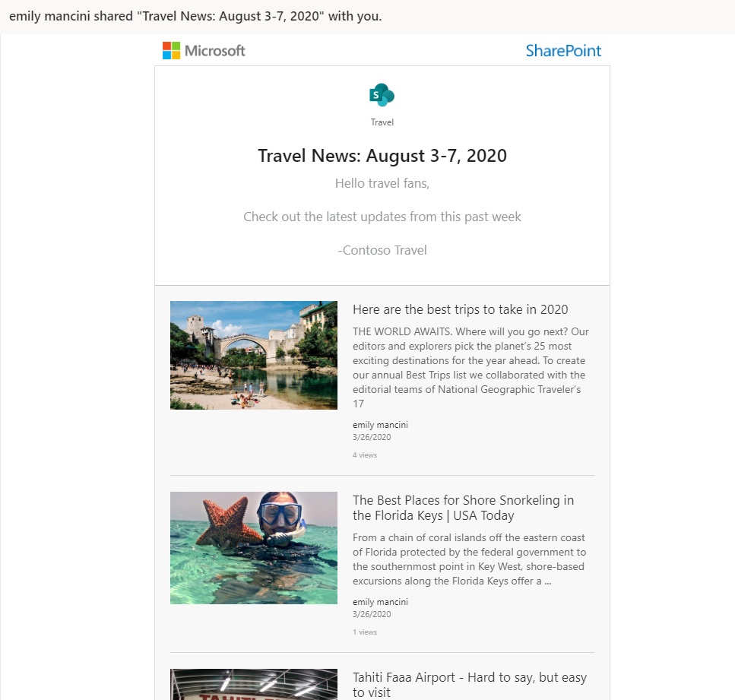Open the Tahiti Faaa Airport article headline

[x=470, y=685]
